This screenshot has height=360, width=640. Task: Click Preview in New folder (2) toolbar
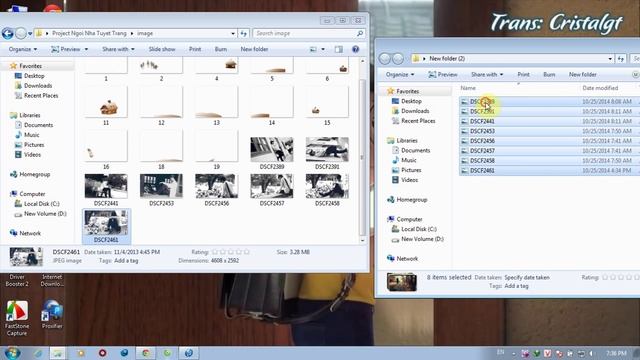(443, 75)
